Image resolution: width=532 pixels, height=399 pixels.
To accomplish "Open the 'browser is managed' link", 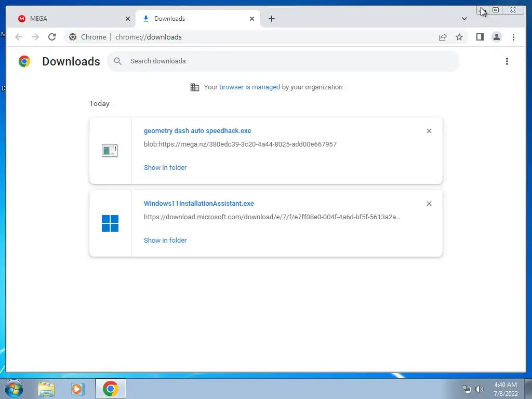I will pos(249,87).
